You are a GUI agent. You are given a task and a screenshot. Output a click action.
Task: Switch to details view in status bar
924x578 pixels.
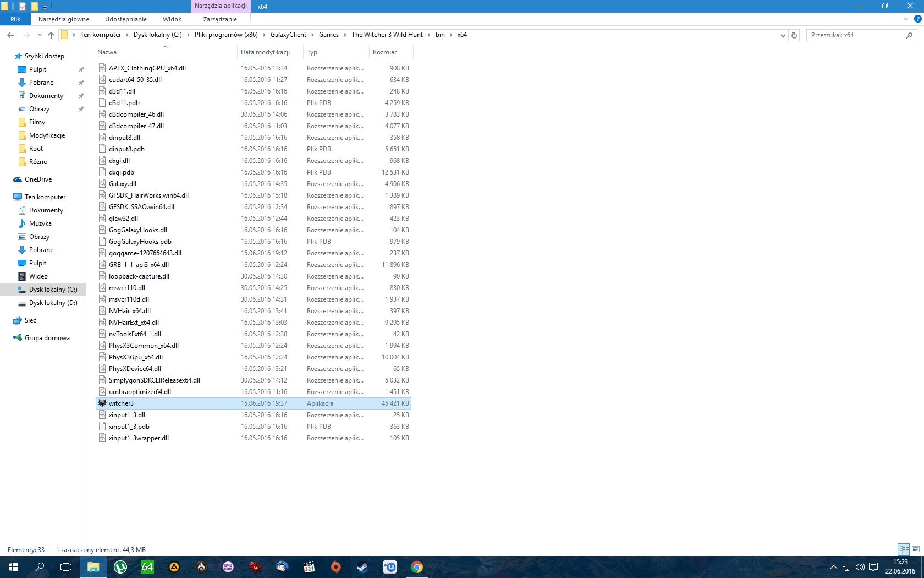904,549
